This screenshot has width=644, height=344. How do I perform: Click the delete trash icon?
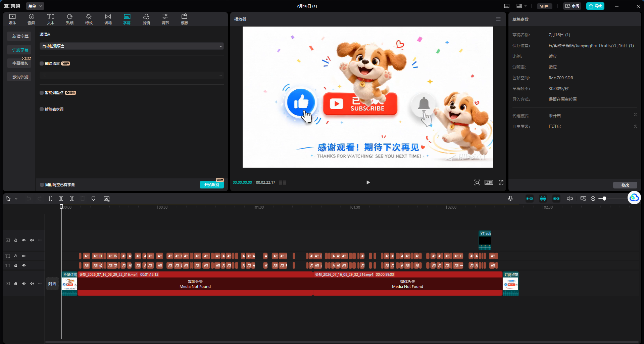click(x=83, y=199)
